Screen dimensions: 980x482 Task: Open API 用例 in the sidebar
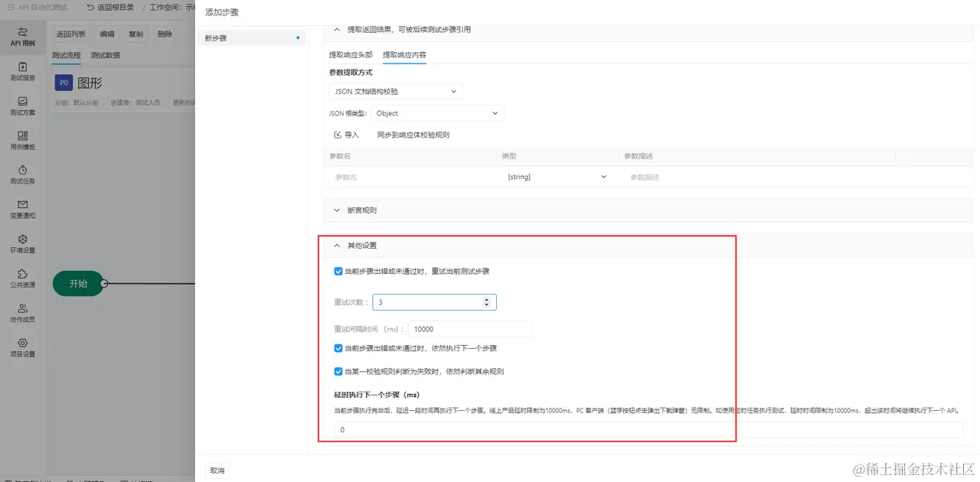click(23, 37)
